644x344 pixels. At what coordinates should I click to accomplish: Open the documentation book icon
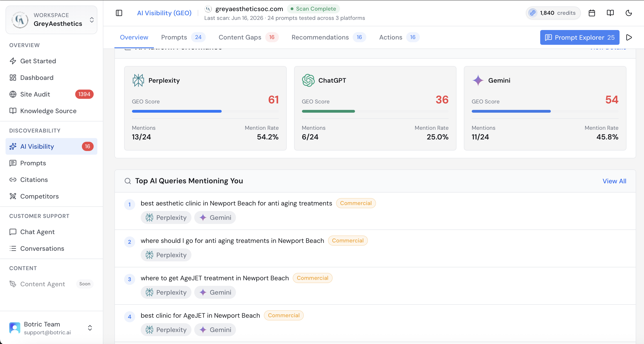(x=610, y=13)
